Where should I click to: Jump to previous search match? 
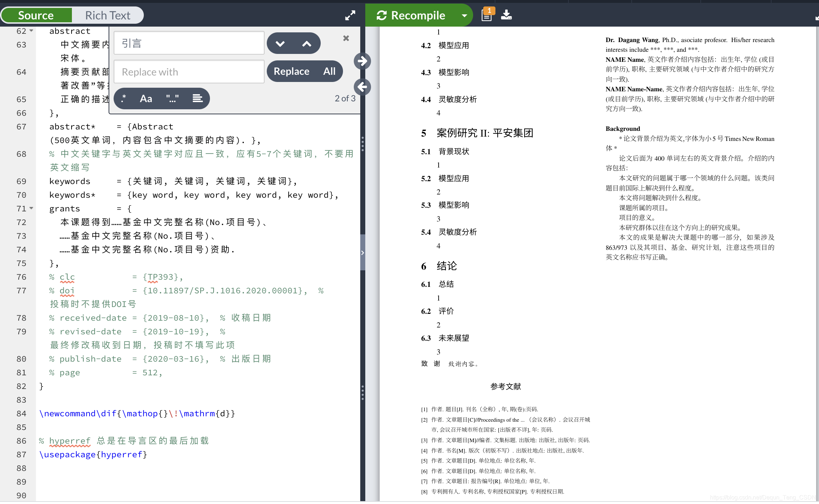pos(307,43)
